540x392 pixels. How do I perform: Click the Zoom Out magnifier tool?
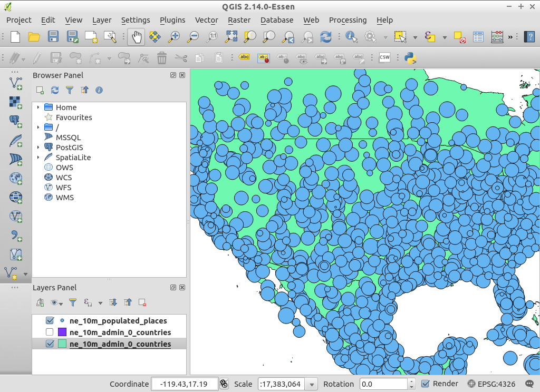(x=193, y=36)
